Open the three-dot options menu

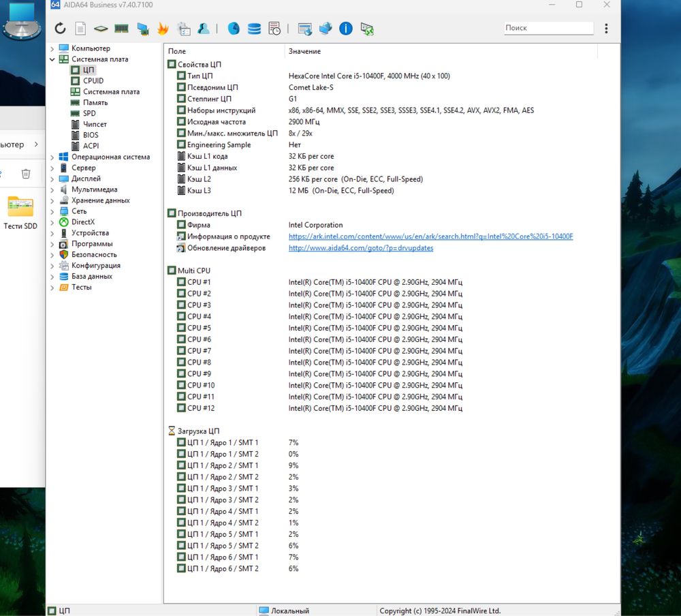coord(606,28)
